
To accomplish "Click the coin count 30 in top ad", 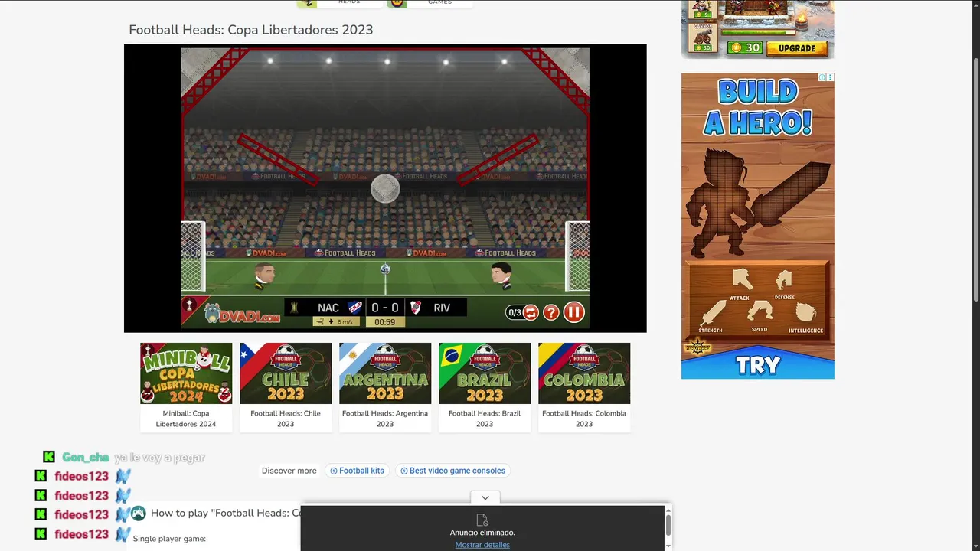I will coord(746,47).
